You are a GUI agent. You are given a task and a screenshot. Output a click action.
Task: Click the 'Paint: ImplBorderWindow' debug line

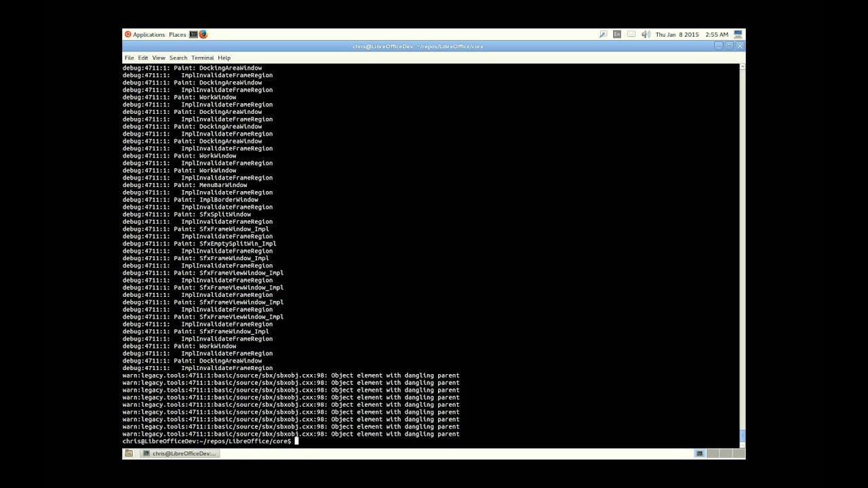tap(190, 200)
